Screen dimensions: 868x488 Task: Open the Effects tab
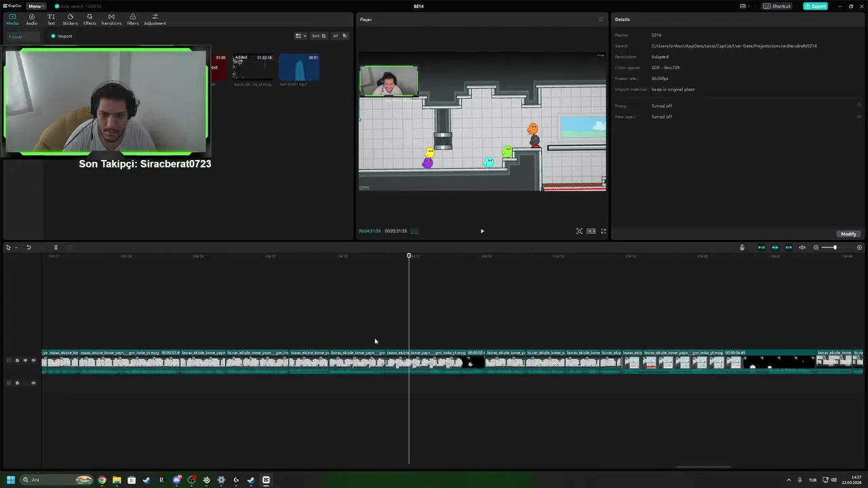coord(90,19)
